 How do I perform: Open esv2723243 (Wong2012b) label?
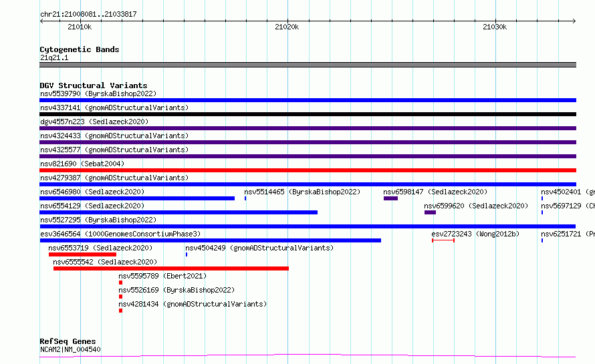coord(475,234)
